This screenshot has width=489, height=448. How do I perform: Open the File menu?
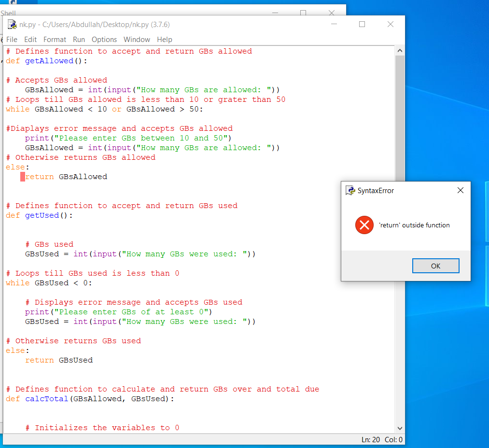12,40
